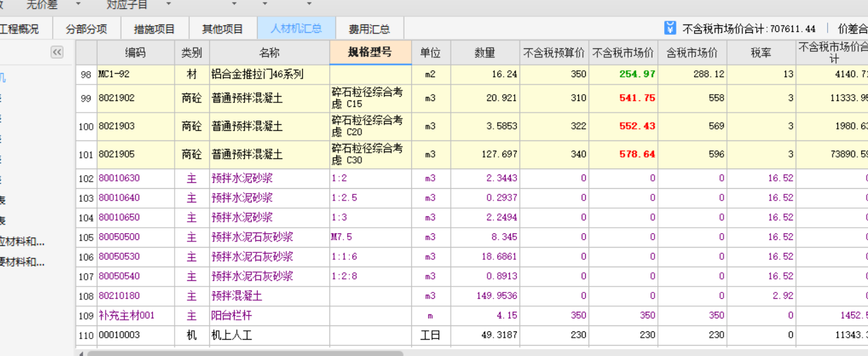Image resolution: width=868 pixels, height=356 pixels.
Task: Select row number 98 header
Action: [86, 74]
